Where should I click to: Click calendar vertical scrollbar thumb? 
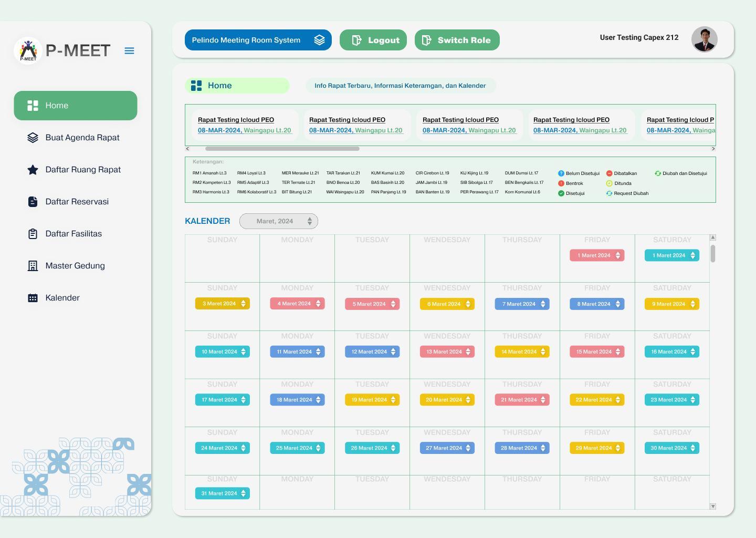[x=713, y=253]
